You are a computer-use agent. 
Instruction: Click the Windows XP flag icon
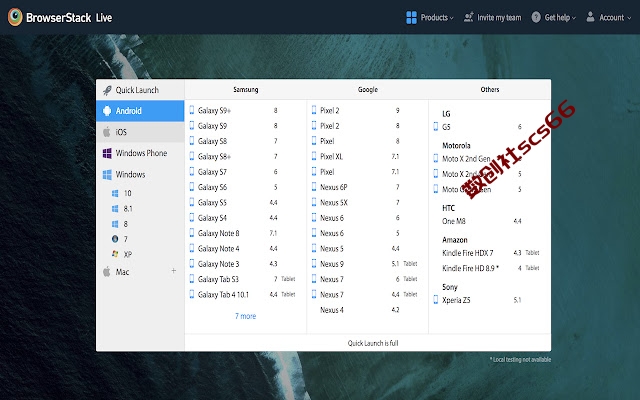pyautogui.click(x=115, y=254)
